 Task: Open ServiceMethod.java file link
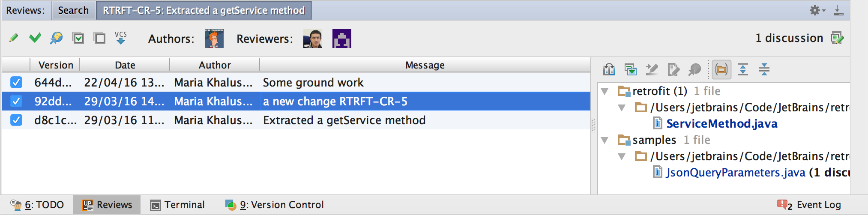click(x=722, y=124)
